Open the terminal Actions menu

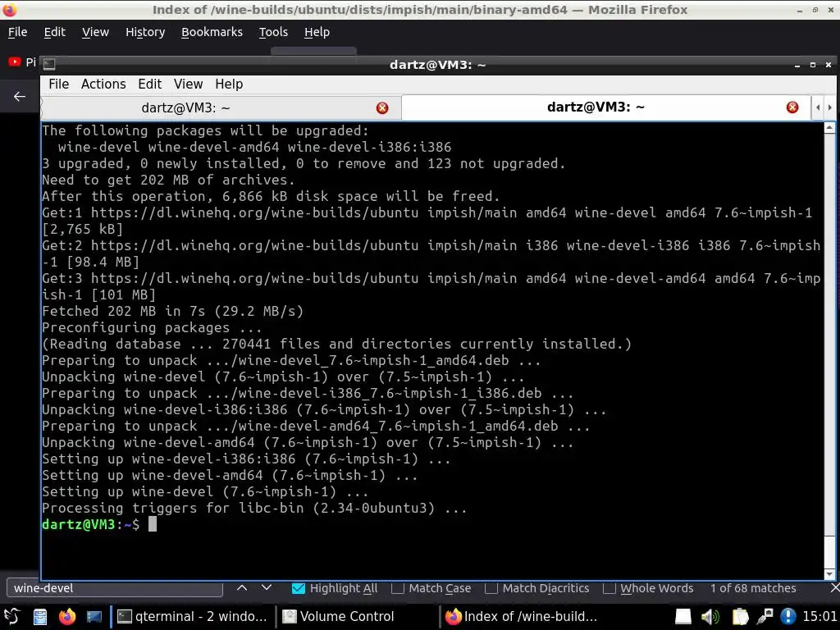pos(103,84)
